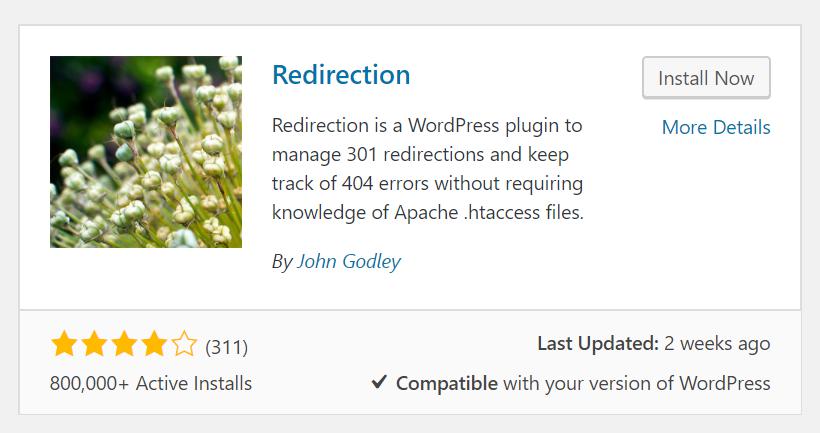The image size is (820, 433).
Task: Click the Redirection plugin thumbnail image
Action: (x=146, y=152)
